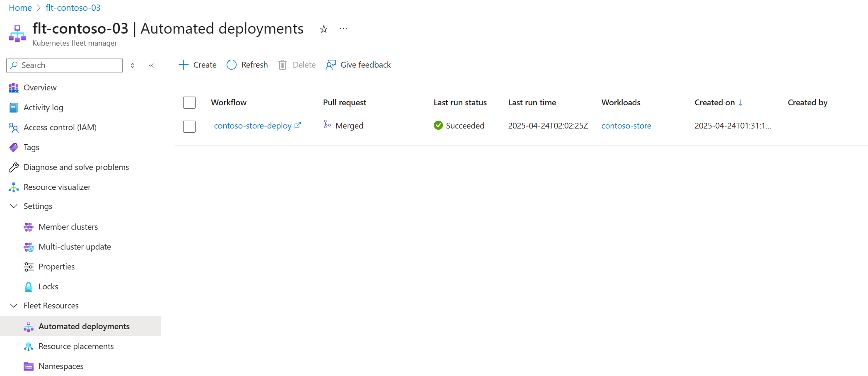Click the Create button

197,65
